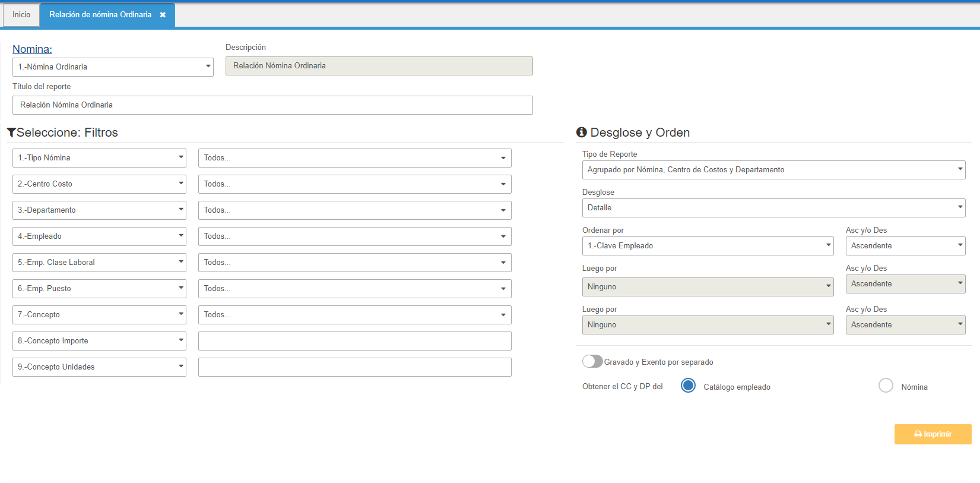Open Ascendente dropdown beside first Luego por
980x483 pixels.
click(x=905, y=284)
